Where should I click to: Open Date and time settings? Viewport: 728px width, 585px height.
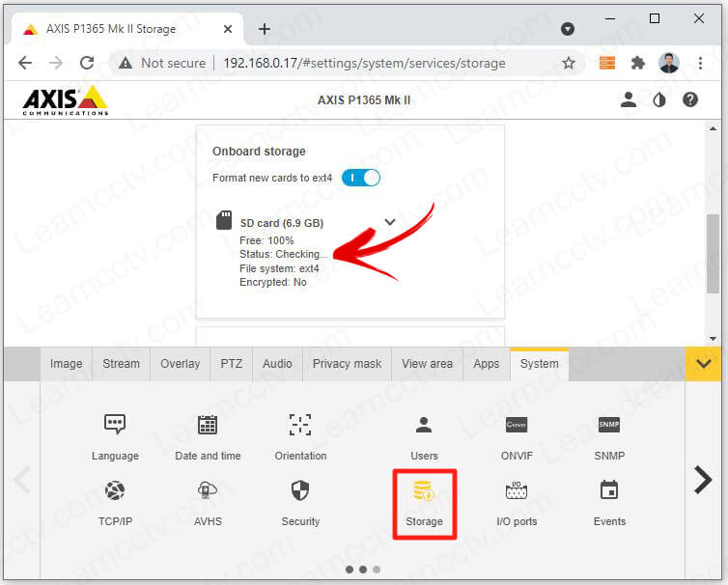(208, 426)
